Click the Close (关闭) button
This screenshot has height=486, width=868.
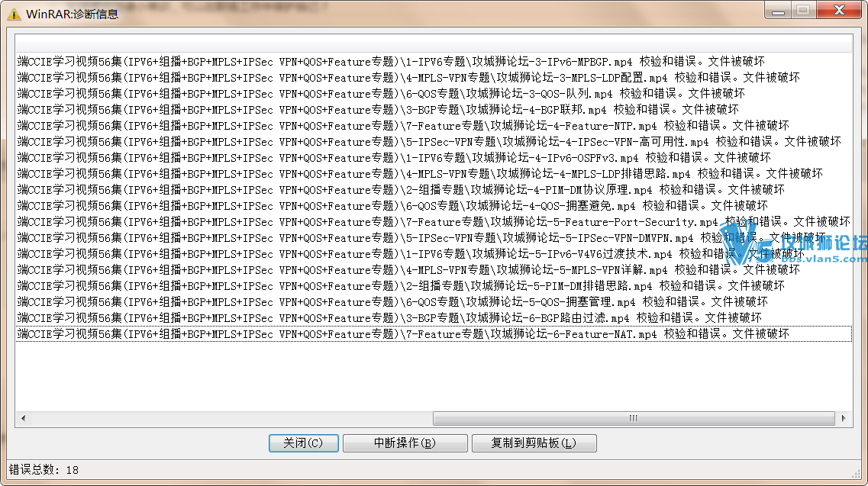303,443
